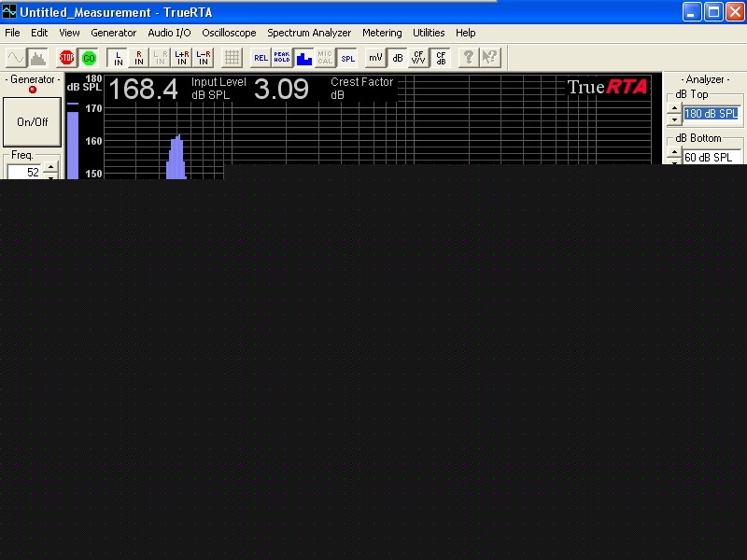The width and height of the screenshot is (747, 560).
Task: Toggle the grid display icon
Action: click(232, 58)
